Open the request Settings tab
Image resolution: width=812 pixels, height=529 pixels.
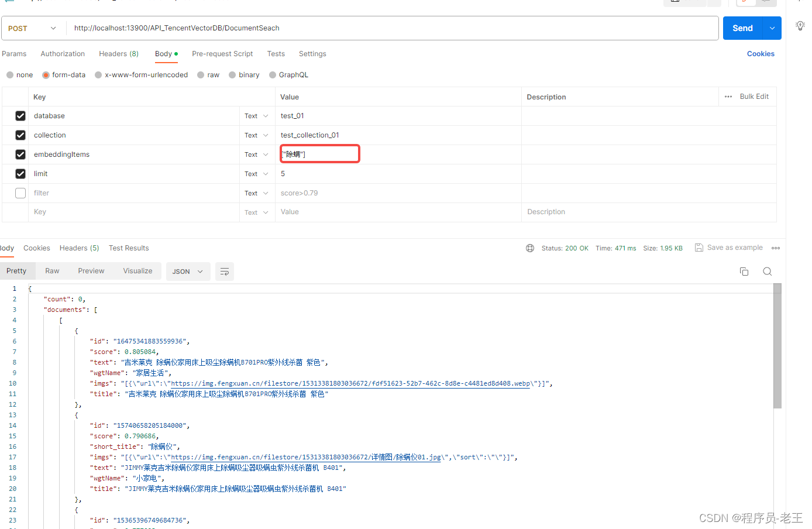coord(312,54)
